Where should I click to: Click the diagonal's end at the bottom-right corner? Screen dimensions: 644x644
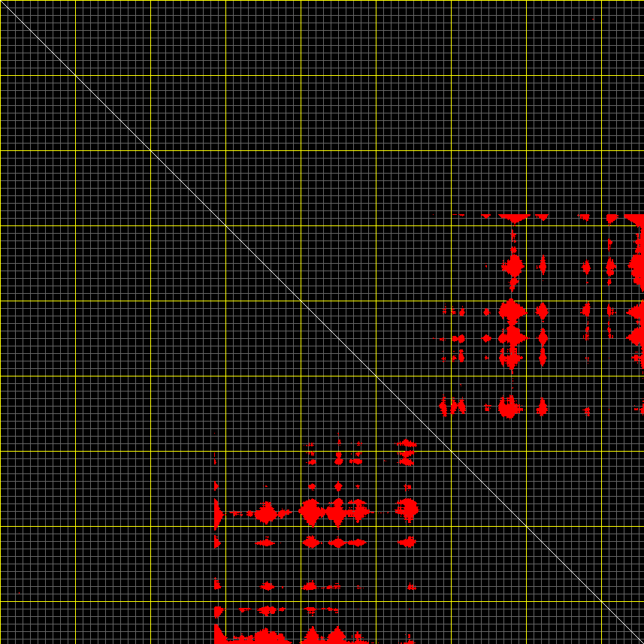tap(641, 641)
